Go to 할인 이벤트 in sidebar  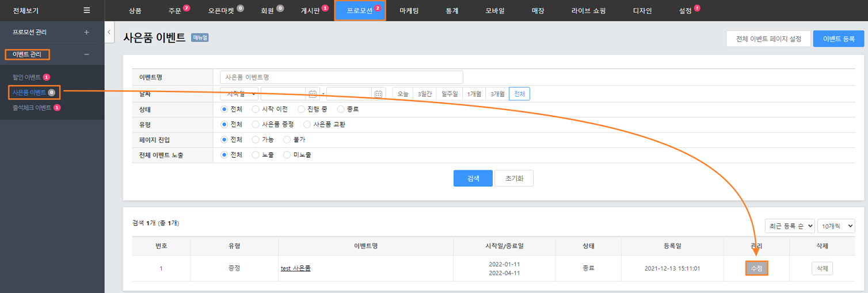point(26,77)
